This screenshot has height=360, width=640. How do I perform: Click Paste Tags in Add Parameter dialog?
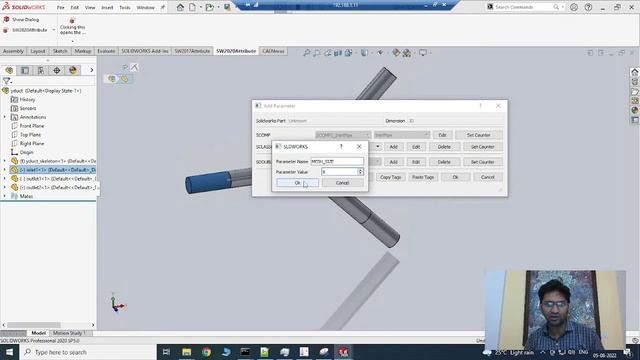pyautogui.click(x=422, y=177)
